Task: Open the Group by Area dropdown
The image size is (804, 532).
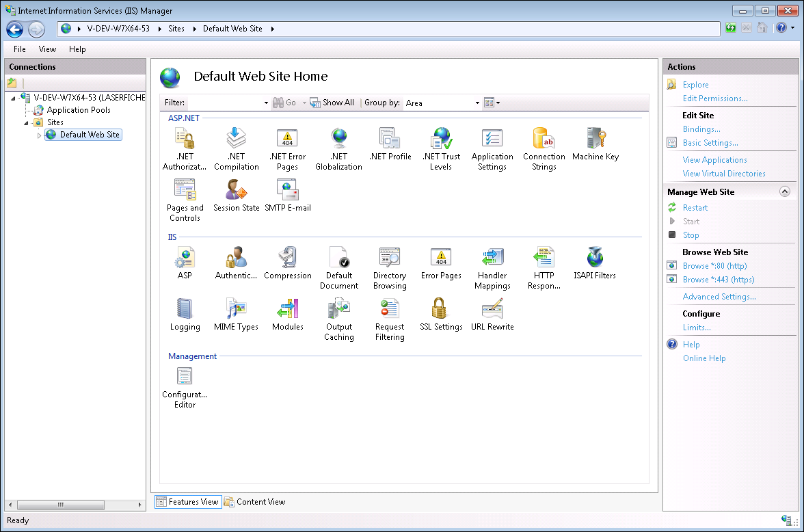Action: (440, 103)
